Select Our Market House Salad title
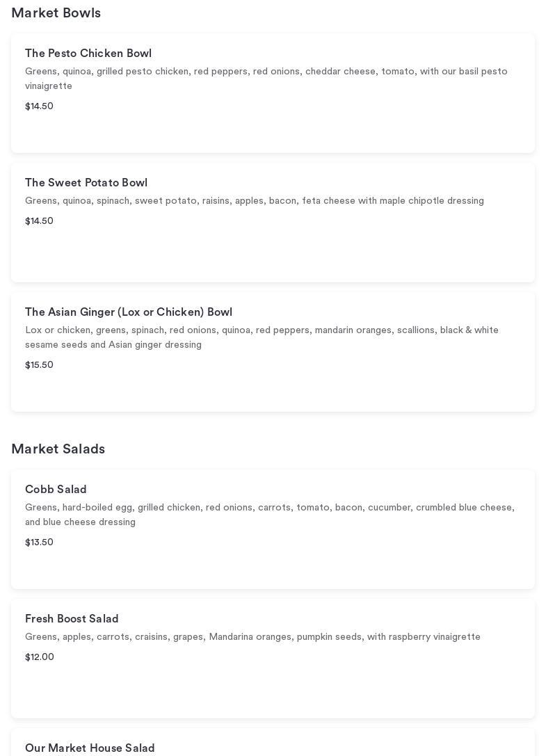This screenshot has height=756, width=546. click(x=90, y=748)
